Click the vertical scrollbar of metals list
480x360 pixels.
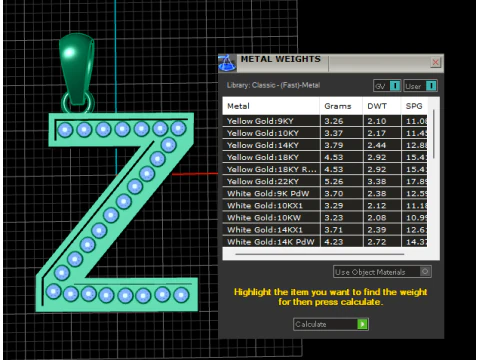pos(434,134)
